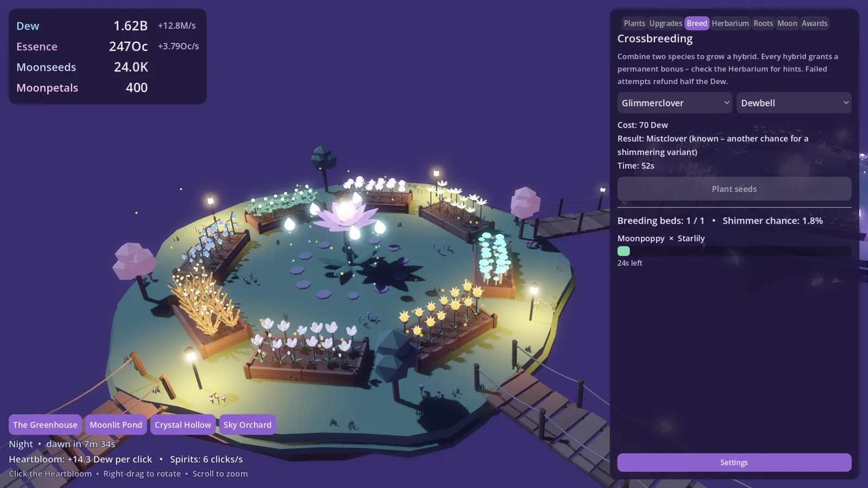
Task: Open the Settings button
Action: tap(735, 463)
